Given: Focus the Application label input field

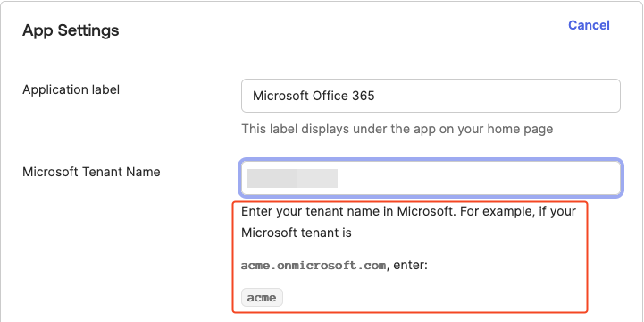Looking at the screenshot, I should point(431,96).
